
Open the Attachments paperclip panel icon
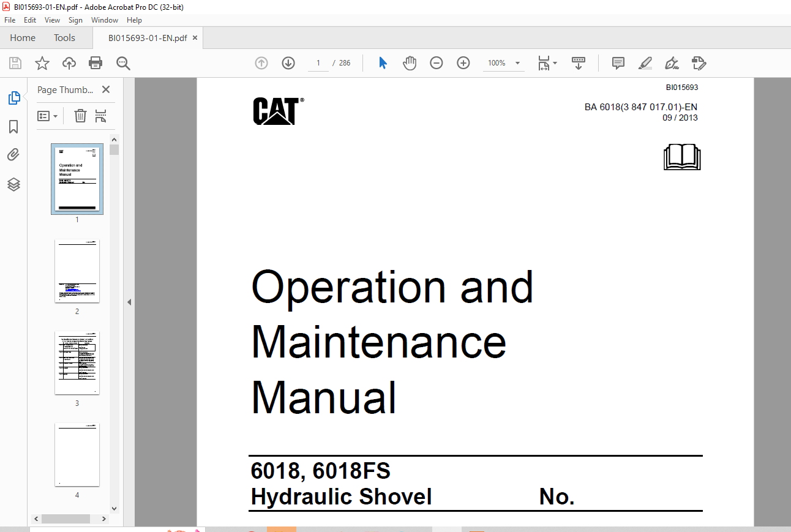pyautogui.click(x=13, y=155)
